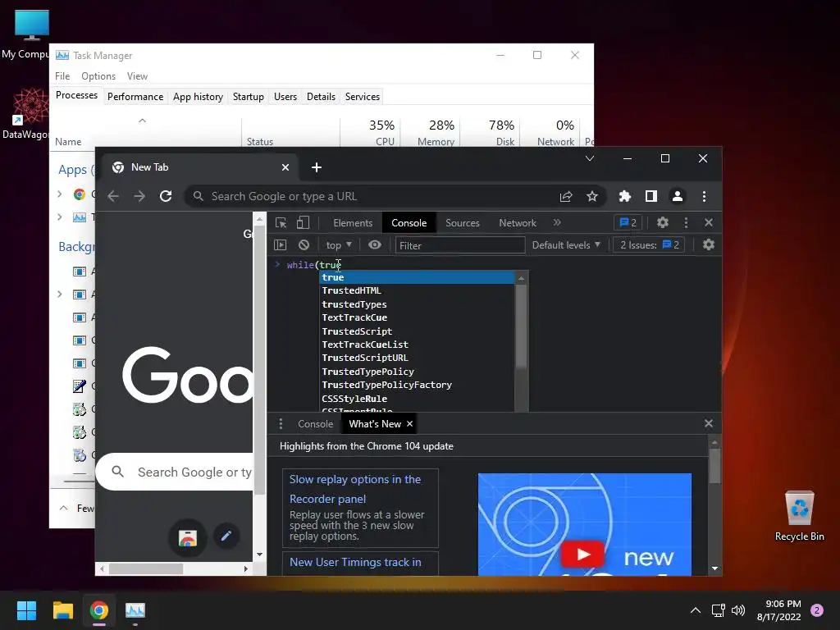This screenshot has height=630, width=840.
Task: Choose the highlighted true suggestion
Action: 417,277
